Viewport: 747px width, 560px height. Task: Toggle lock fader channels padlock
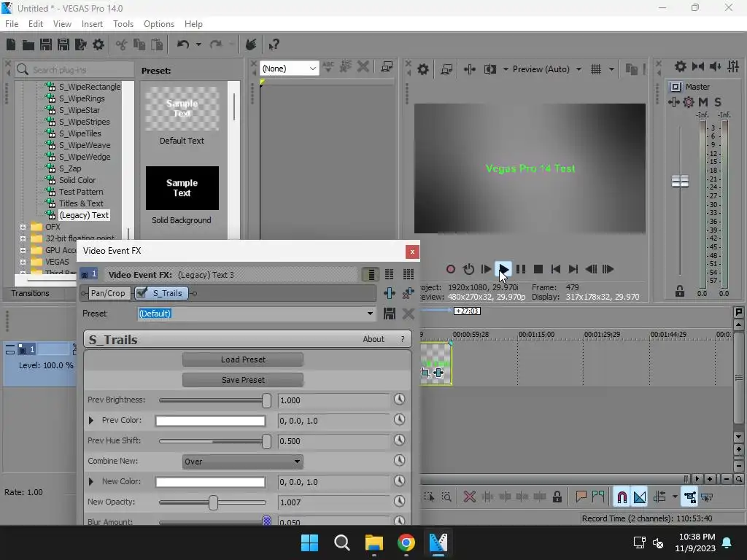click(680, 291)
